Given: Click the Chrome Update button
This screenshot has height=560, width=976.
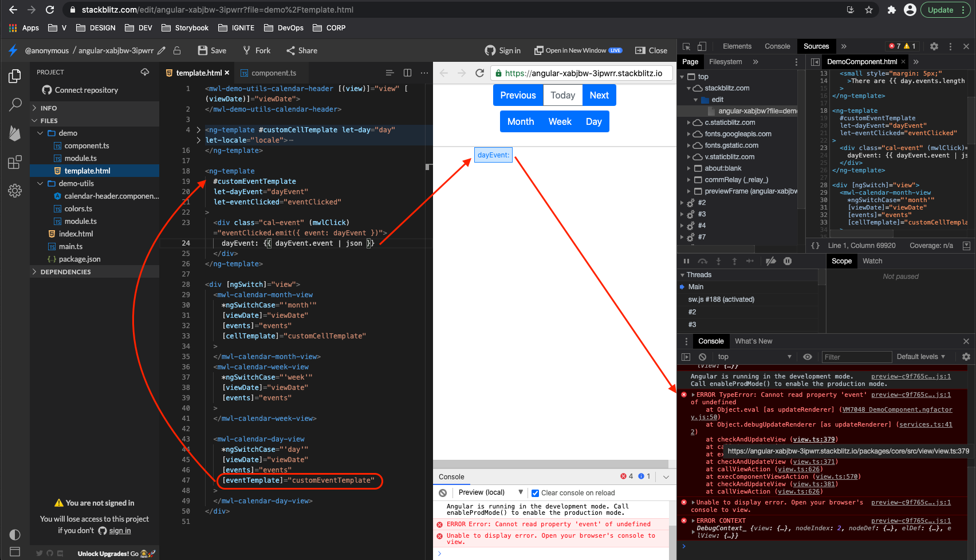Looking at the screenshot, I should (x=946, y=10).
